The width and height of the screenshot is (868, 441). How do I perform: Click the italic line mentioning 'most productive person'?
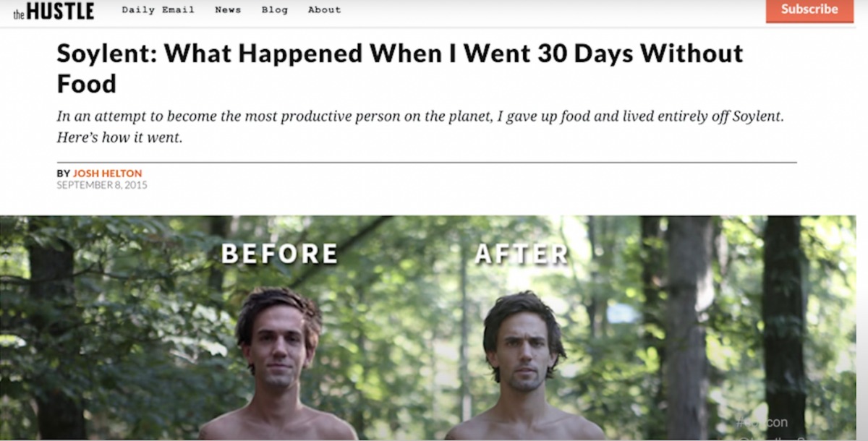click(x=420, y=116)
